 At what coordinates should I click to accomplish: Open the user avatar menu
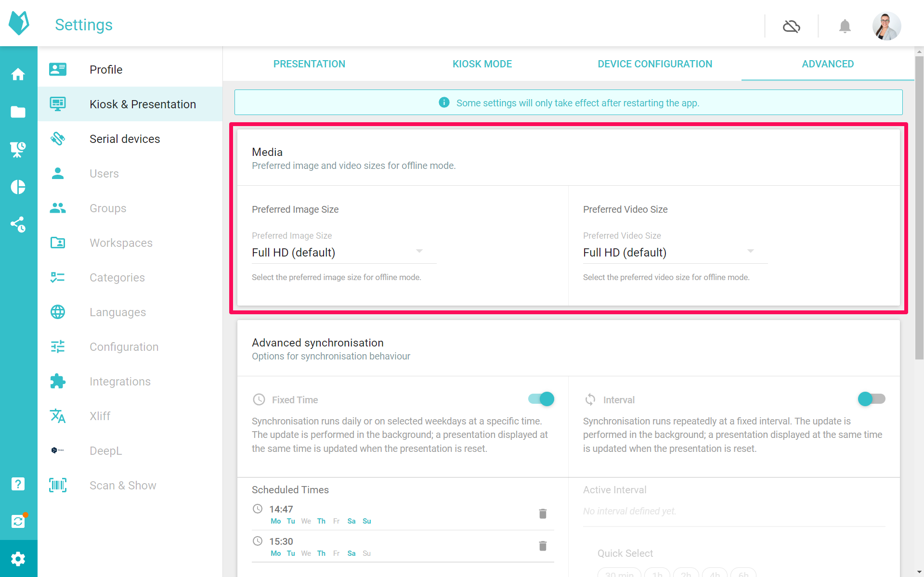click(887, 26)
